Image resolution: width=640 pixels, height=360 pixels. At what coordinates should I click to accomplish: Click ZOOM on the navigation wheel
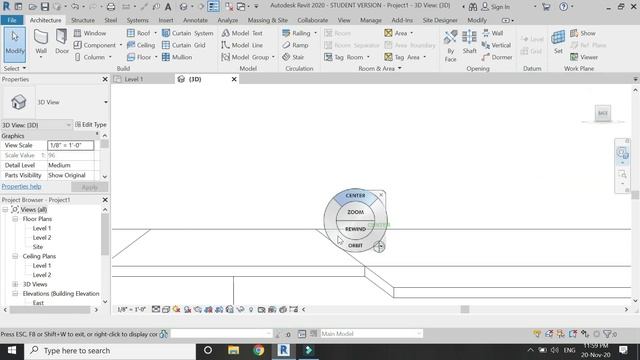[x=355, y=212]
